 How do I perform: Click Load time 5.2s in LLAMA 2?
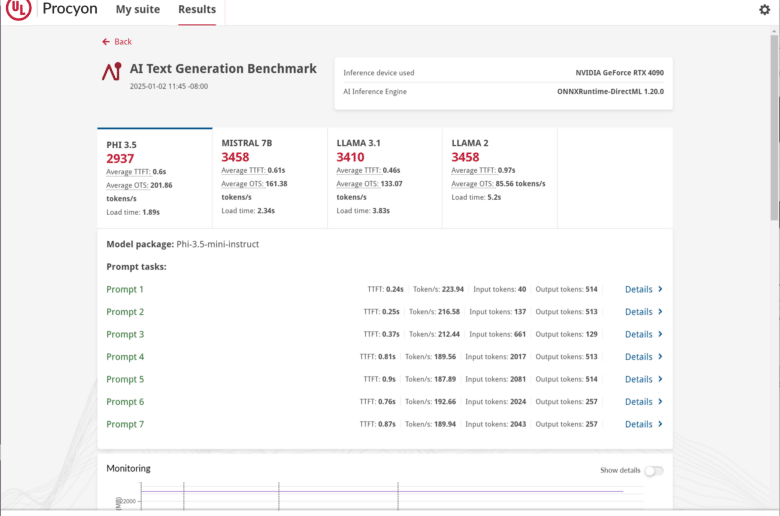[476, 198]
